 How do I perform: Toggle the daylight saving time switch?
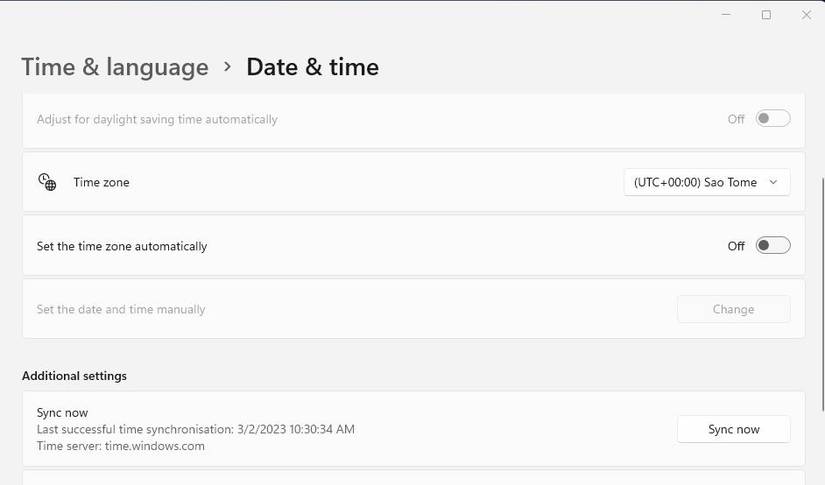click(773, 119)
